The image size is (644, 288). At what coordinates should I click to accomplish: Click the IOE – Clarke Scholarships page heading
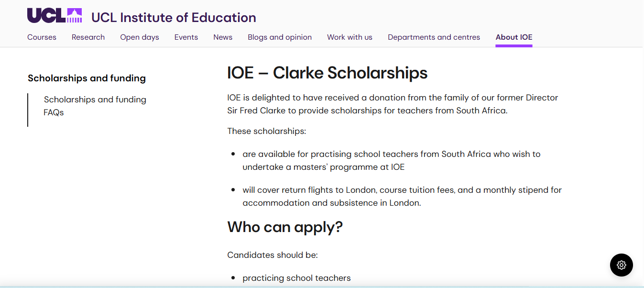[x=327, y=73]
